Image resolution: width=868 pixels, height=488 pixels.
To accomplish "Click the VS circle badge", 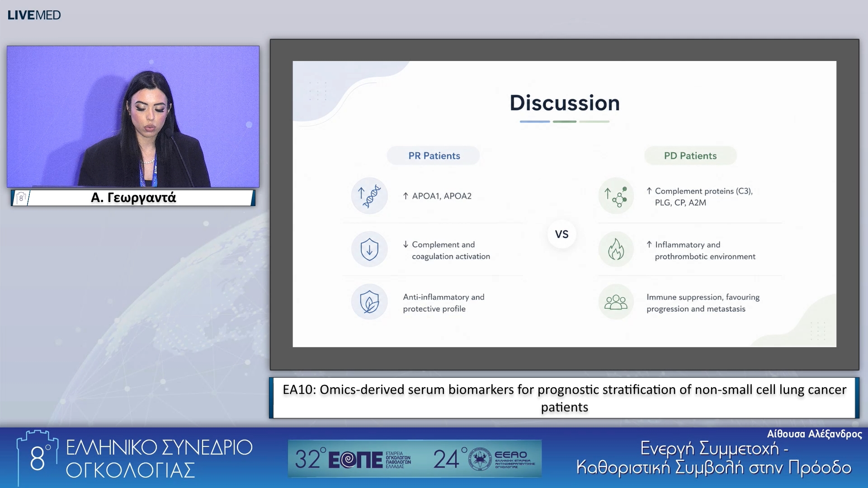I will tap(561, 234).
